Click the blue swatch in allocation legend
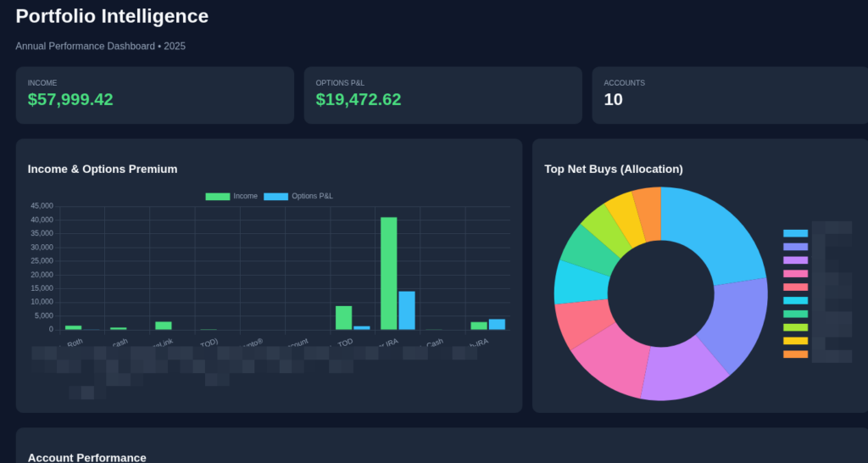The width and height of the screenshot is (868, 463). pyautogui.click(x=795, y=233)
